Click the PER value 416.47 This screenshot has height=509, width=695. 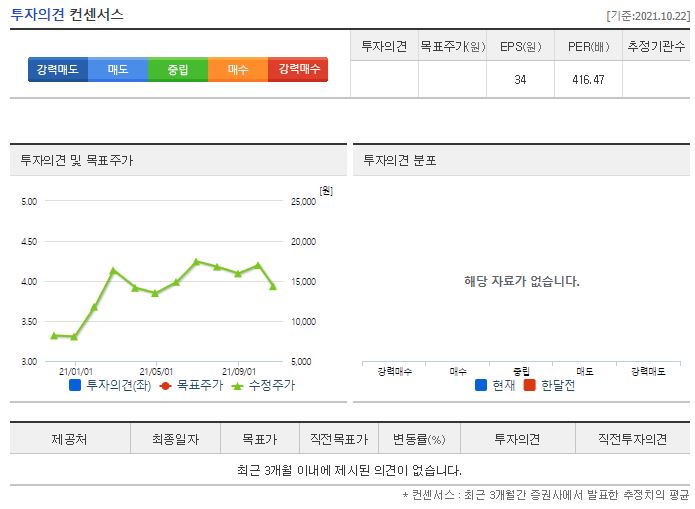click(x=588, y=80)
